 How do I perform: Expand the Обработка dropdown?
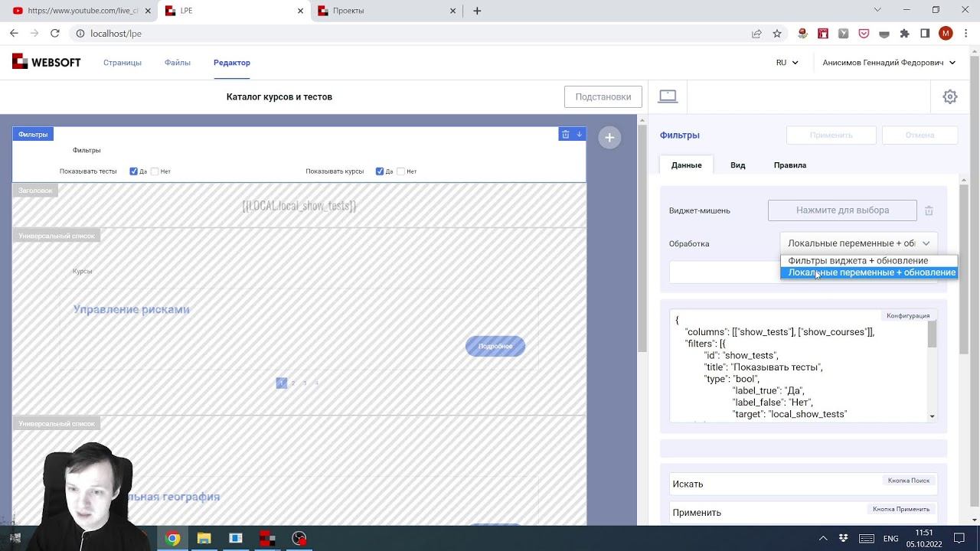858,243
